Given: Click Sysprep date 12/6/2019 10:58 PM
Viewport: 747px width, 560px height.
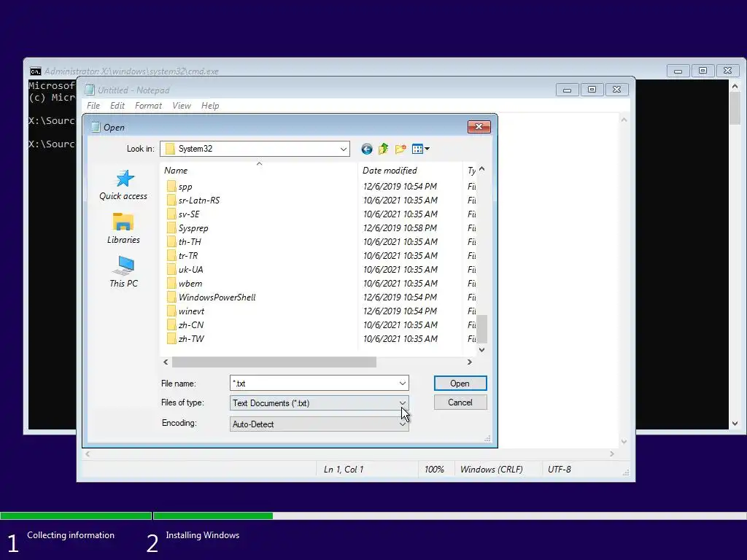Looking at the screenshot, I should point(400,228).
